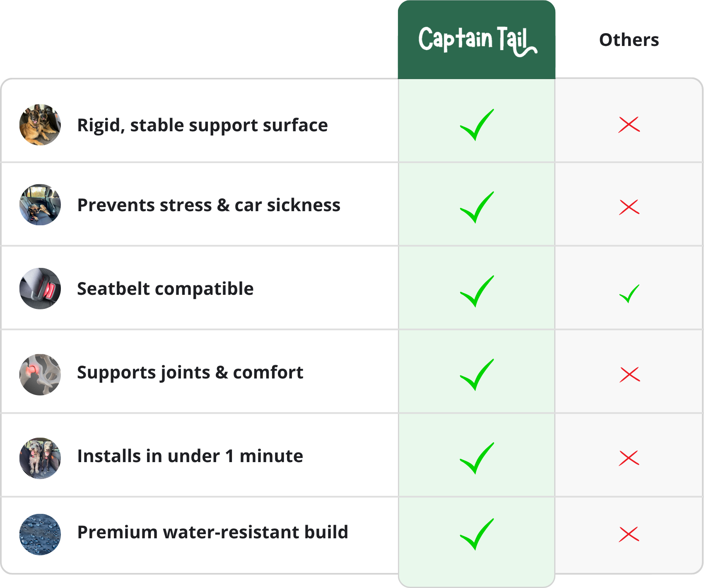Click Others green checkmark for seatbelt compatible
This screenshot has width=704, height=588.
tap(629, 294)
